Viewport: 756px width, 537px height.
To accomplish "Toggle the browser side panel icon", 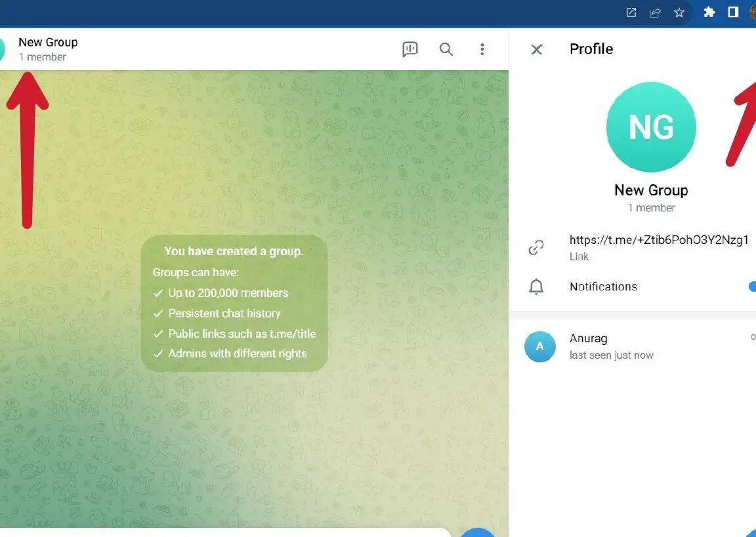I will pos(733,12).
